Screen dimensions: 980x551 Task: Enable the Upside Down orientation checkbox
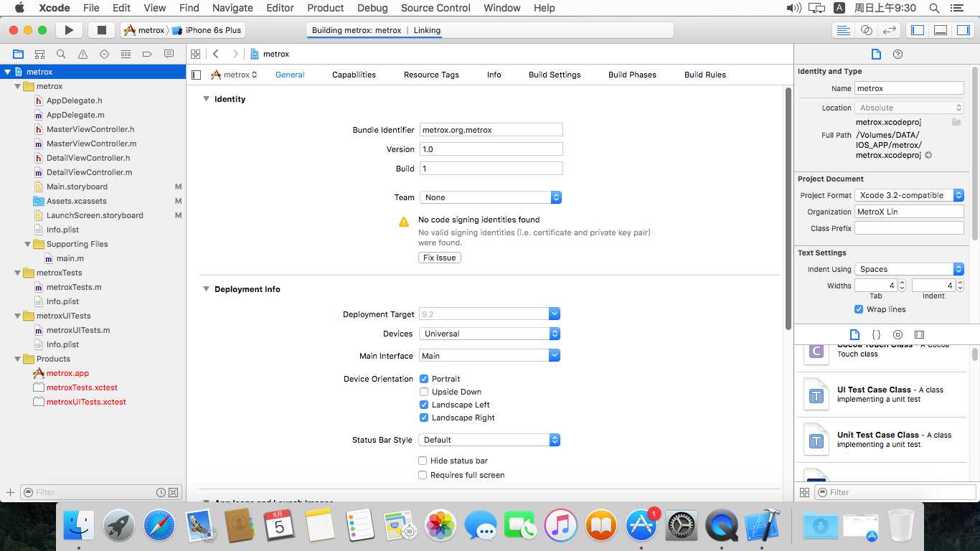pyautogui.click(x=424, y=392)
